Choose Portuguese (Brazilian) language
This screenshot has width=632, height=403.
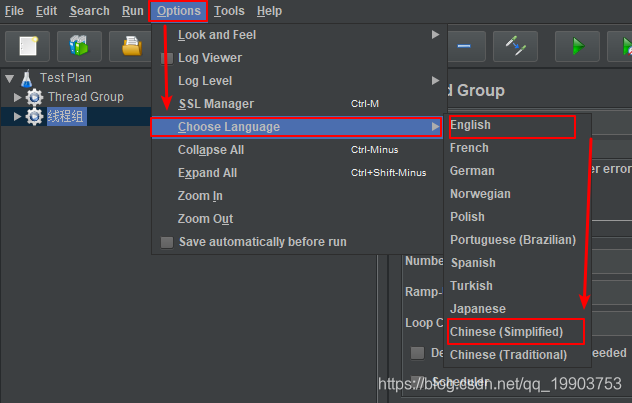(518, 240)
